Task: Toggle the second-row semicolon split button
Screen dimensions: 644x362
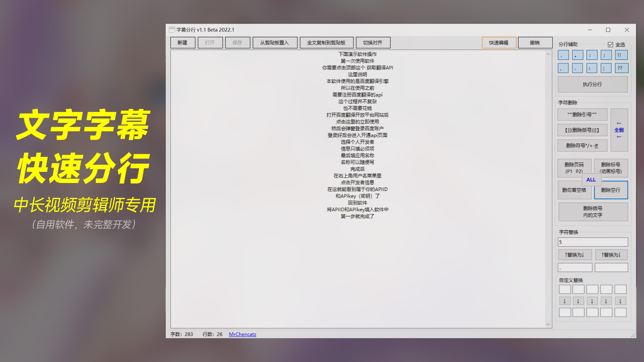Action: [606, 68]
